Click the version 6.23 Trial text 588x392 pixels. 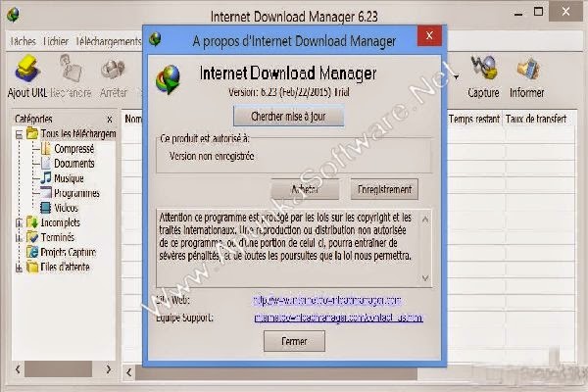click(x=289, y=92)
